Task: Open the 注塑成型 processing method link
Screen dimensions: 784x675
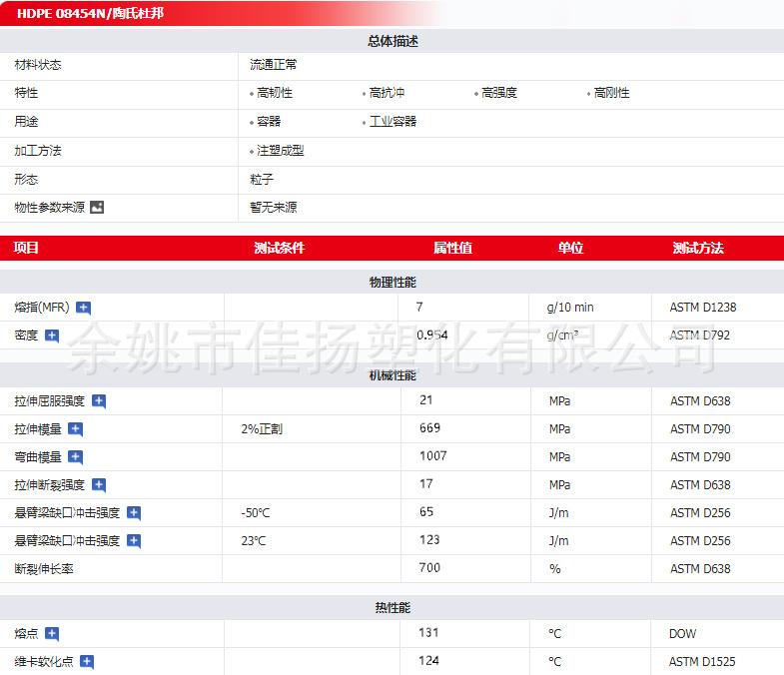Action: (280, 151)
